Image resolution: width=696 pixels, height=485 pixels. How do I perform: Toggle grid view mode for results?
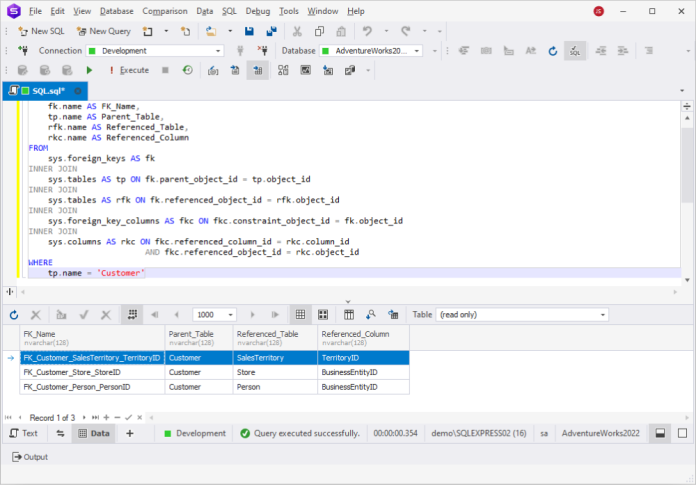(x=298, y=314)
